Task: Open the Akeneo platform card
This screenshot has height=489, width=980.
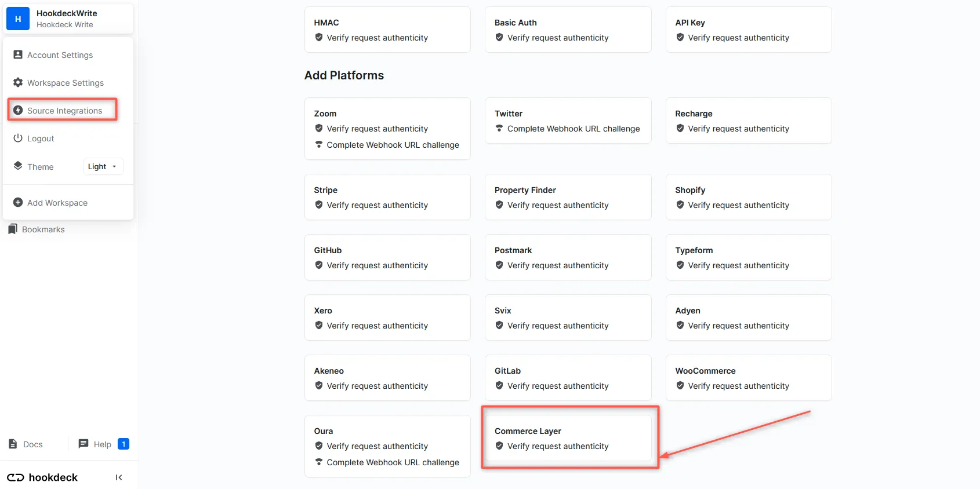Action: [387, 378]
